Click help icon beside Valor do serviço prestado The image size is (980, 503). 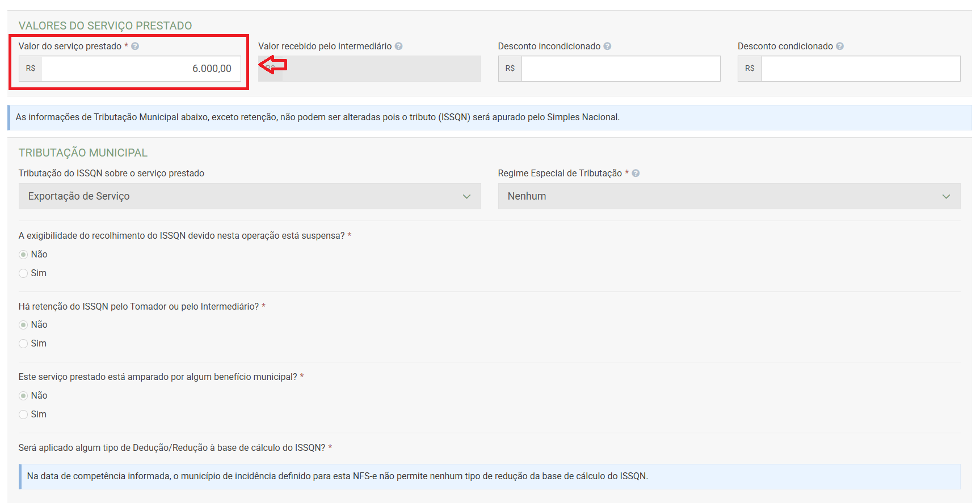click(x=135, y=47)
